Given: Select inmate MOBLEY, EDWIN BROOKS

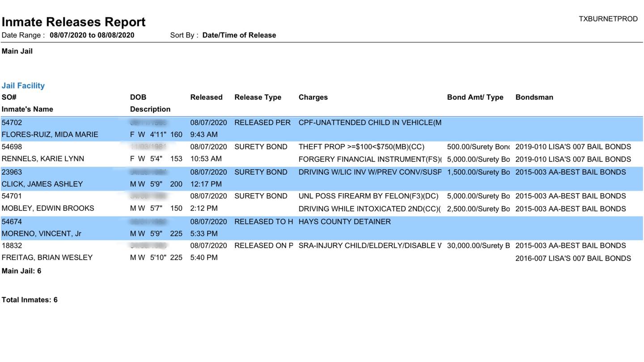Looking at the screenshot, I should click(x=48, y=209).
